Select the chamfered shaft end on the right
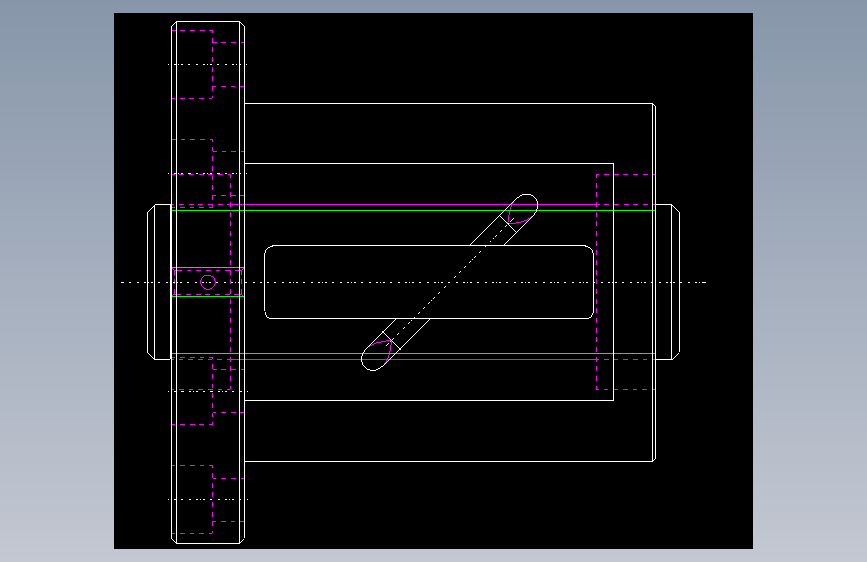This screenshot has width=867, height=562. coord(667,282)
